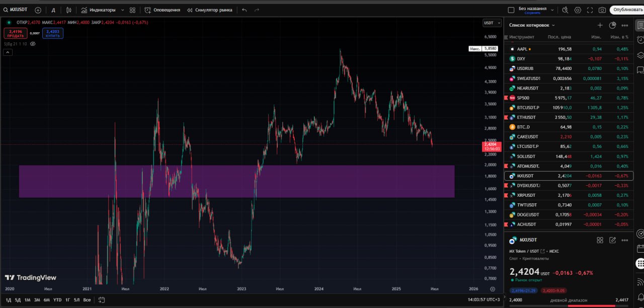Viewport: 644px width, 308px height.
Task: Set chart range to 6М
Action: 46,300
